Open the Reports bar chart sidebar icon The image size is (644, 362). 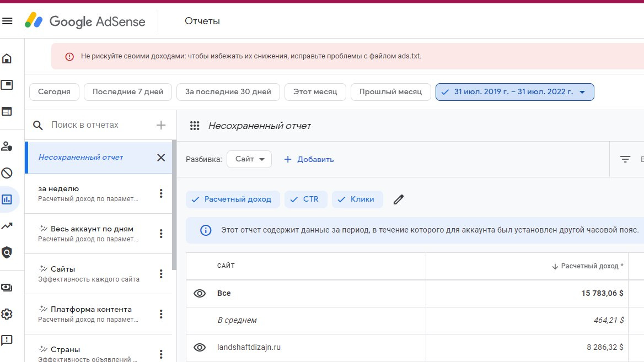[x=7, y=199]
